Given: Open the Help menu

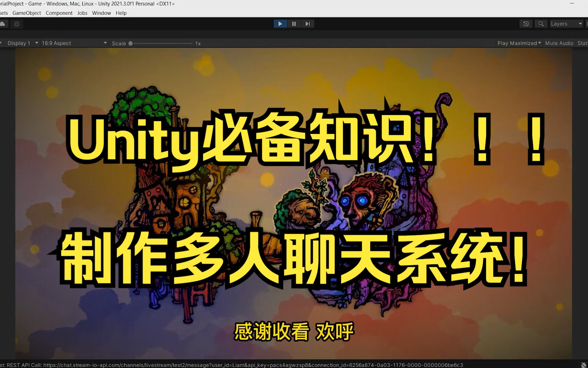Looking at the screenshot, I should coord(121,13).
